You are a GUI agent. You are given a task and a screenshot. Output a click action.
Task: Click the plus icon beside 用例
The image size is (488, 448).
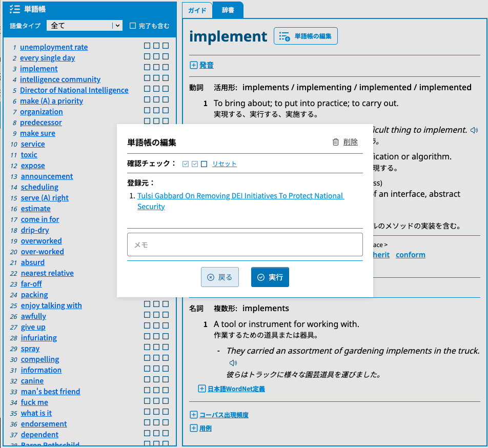194,428
